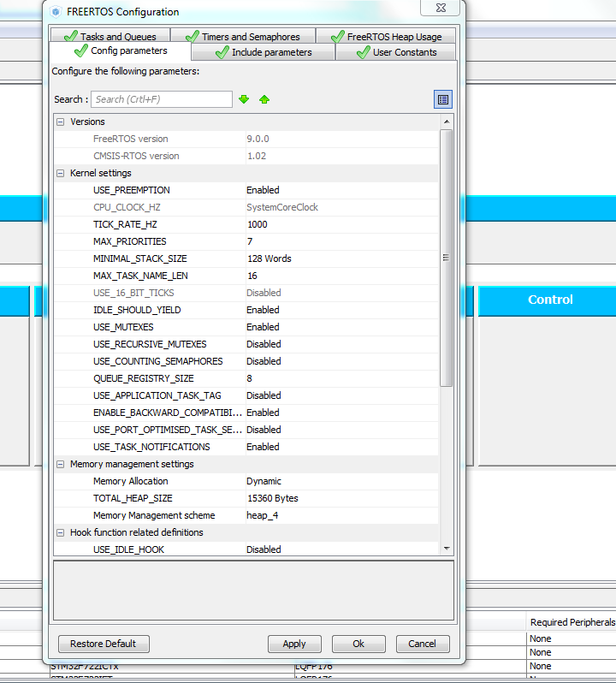Click the Cancel button
This screenshot has height=683, width=616.
click(x=423, y=644)
